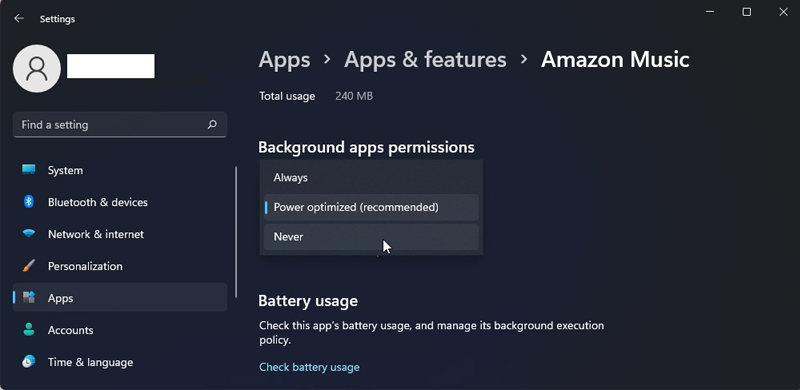Image resolution: width=800 pixels, height=390 pixels.
Task: Choose Power optimized (recommended) option
Action: tap(371, 207)
